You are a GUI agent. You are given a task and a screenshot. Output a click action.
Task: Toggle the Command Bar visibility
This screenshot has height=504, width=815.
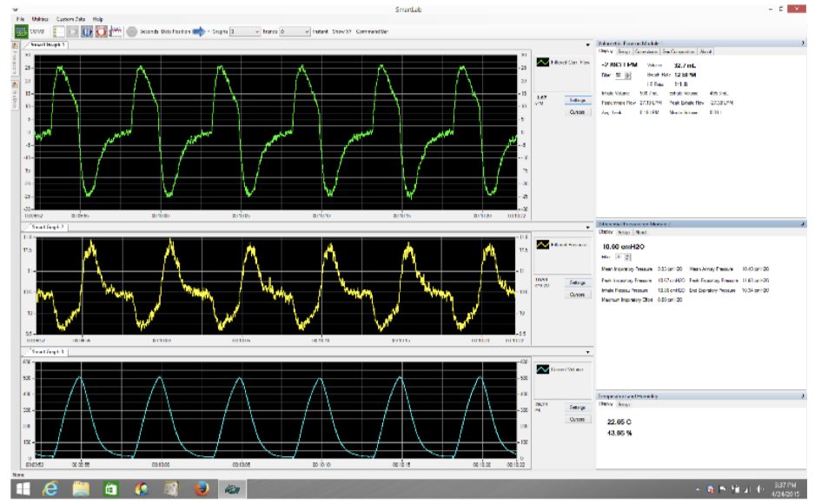click(x=372, y=31)
